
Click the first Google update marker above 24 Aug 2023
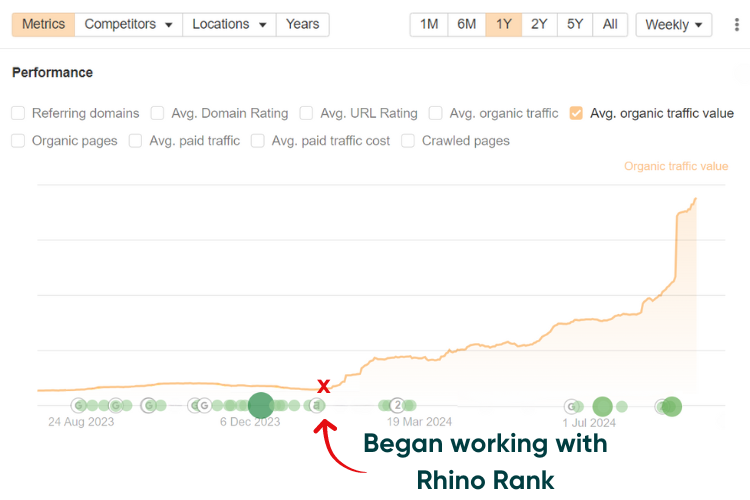(79, 406)
